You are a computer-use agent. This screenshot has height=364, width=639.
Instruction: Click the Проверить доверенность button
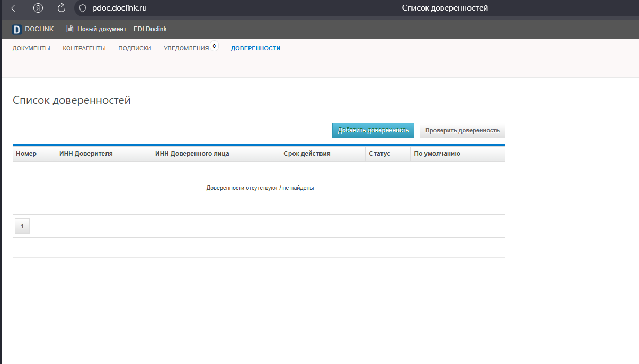463,130
